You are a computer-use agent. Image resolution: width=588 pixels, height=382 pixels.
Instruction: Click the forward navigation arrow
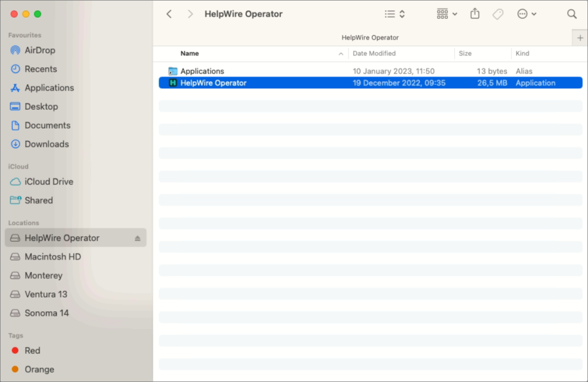(189, 13)
